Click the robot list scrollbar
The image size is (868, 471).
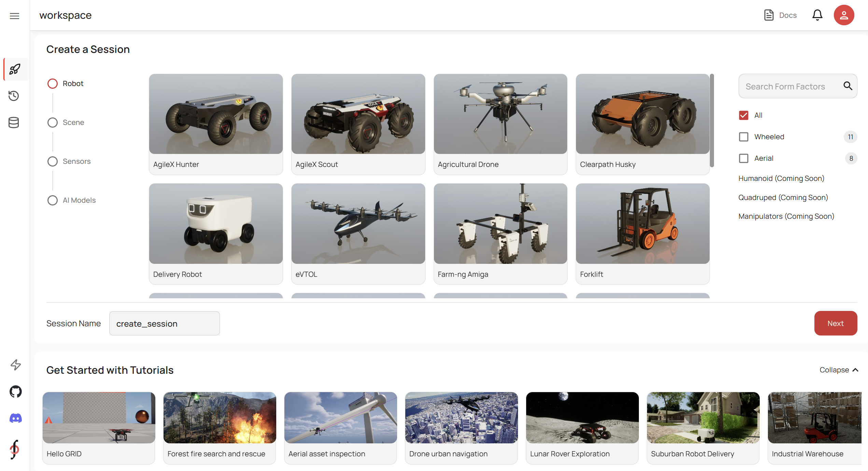(712, 120)
